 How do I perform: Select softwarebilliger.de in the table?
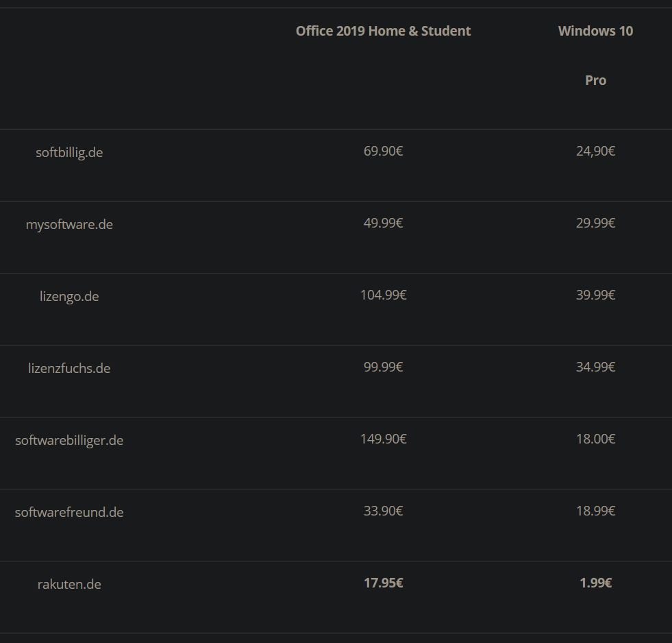tap(69, 440)
